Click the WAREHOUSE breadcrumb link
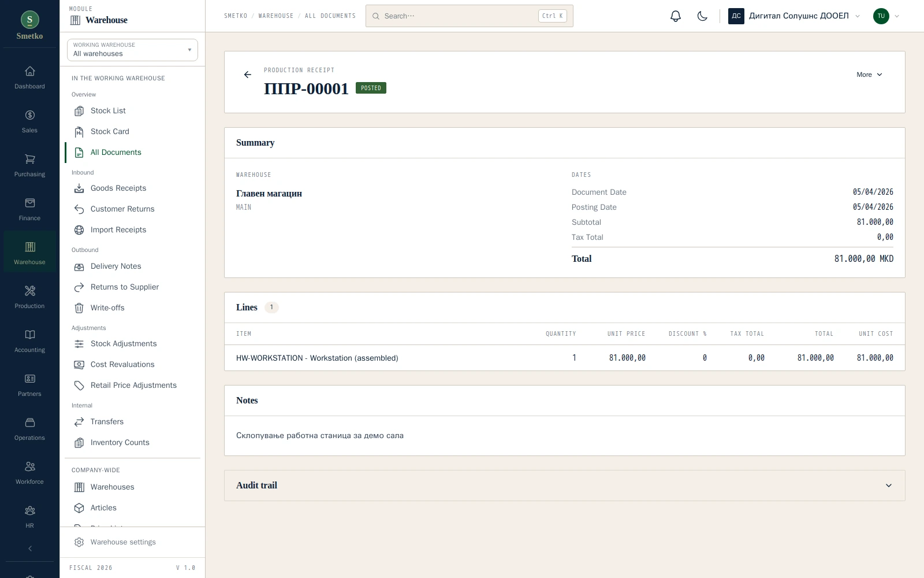 coord(276,16)
